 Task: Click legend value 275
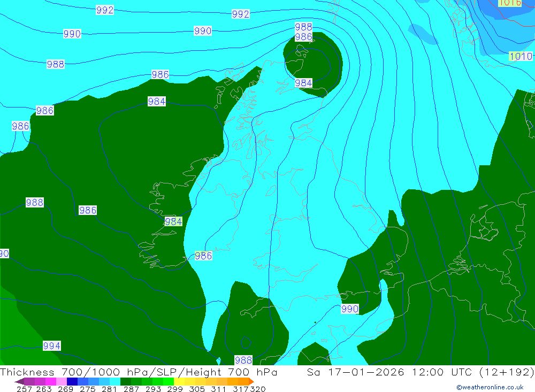tap(87, 389)
